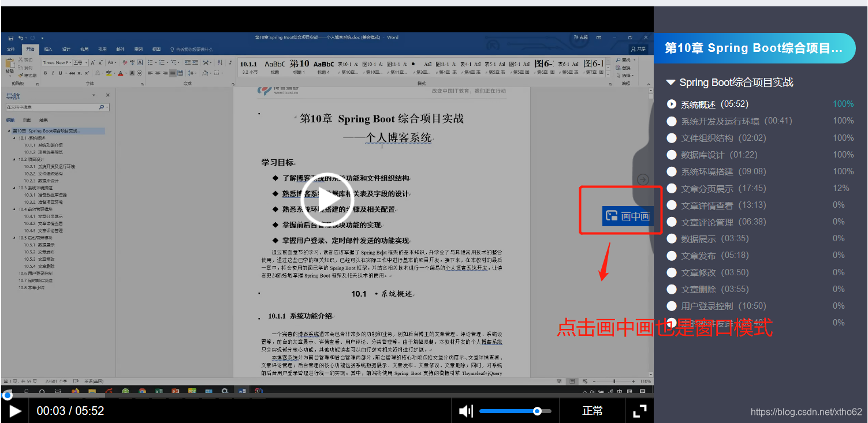Click the 查找 find button in Word
The image size is (868, 423).
tap(624, 60)
